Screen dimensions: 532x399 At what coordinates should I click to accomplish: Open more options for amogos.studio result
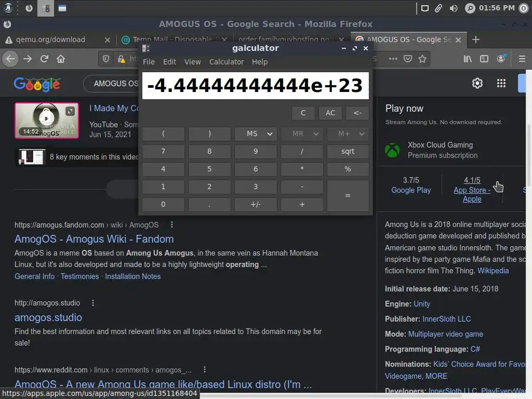[x=93, y=303]
